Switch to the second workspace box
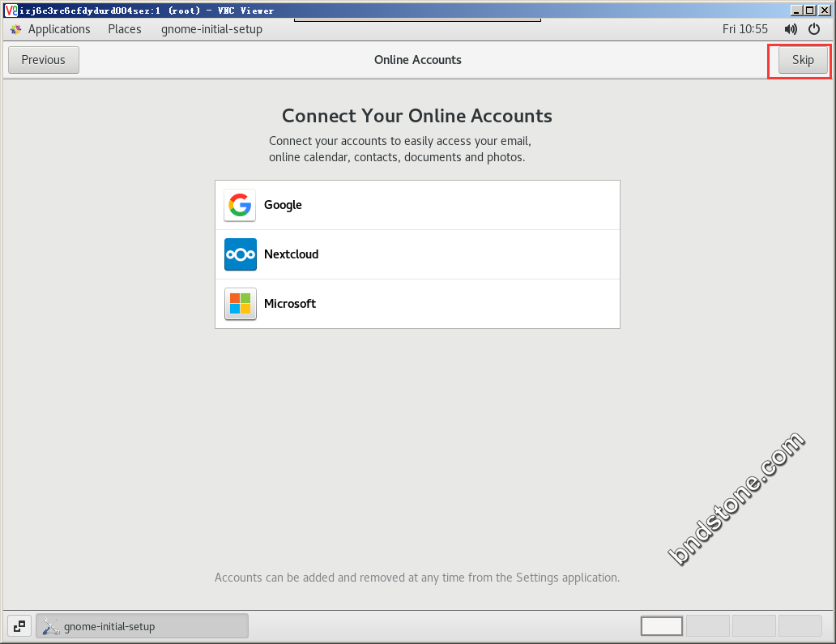This screenshot has width=836, height=644. pyautogui.click(x=707, y=626)
